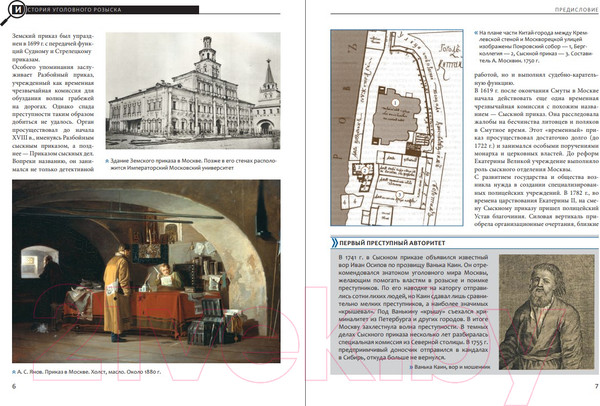600x406 pixels.
Task: Click the circled number 1 marker on the map
Action: click(x=395, y=102)
